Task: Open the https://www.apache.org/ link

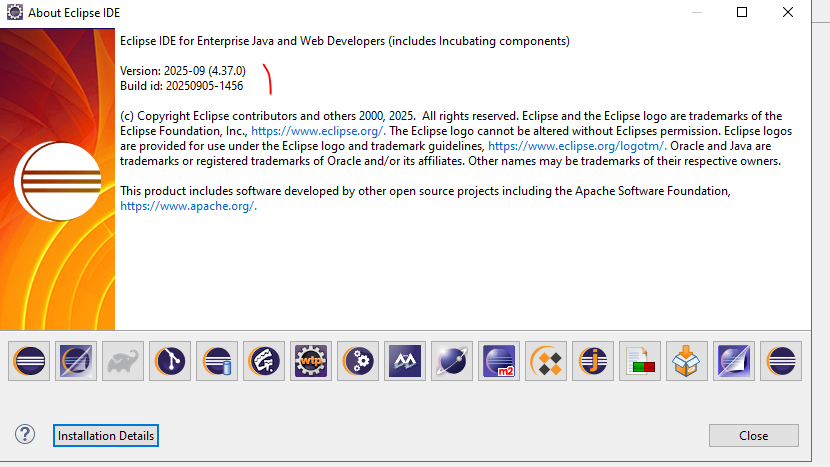Action: tap(188, 206)
